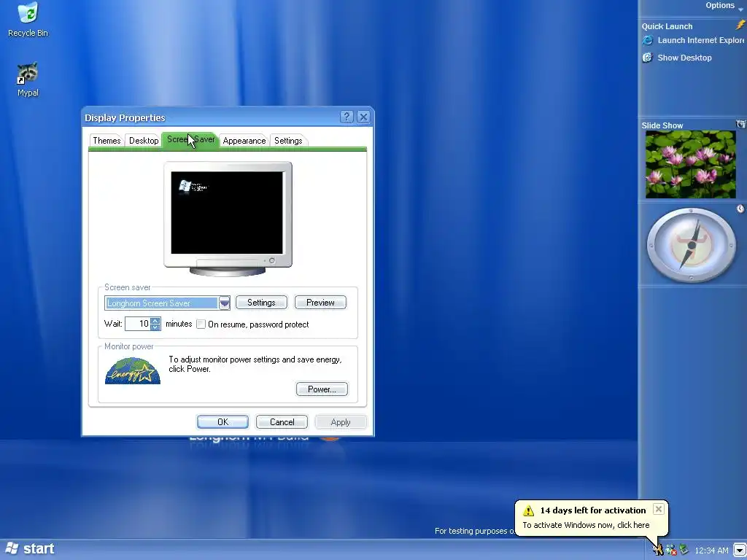Click the Internet Explorer icon in Quick Launch
747x560 pixels.
pos(648,41)
